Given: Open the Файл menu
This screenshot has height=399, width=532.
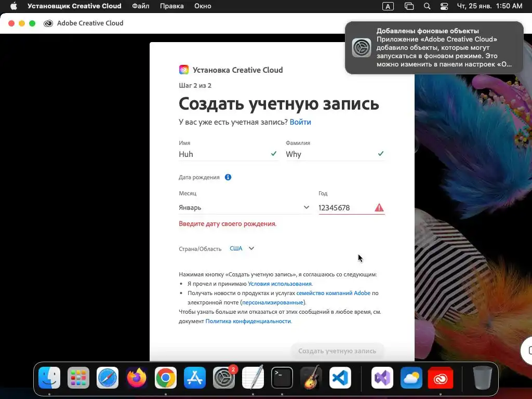Looking at the screenshot, I should (140, 6).
